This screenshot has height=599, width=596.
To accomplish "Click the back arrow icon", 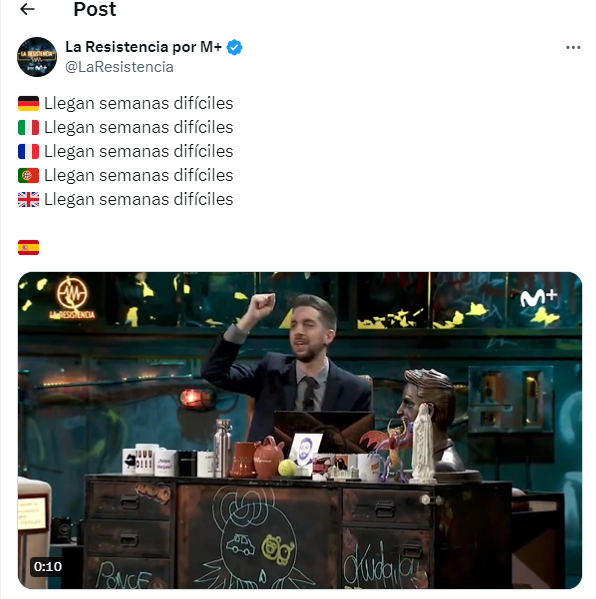I will pos(27,9).
